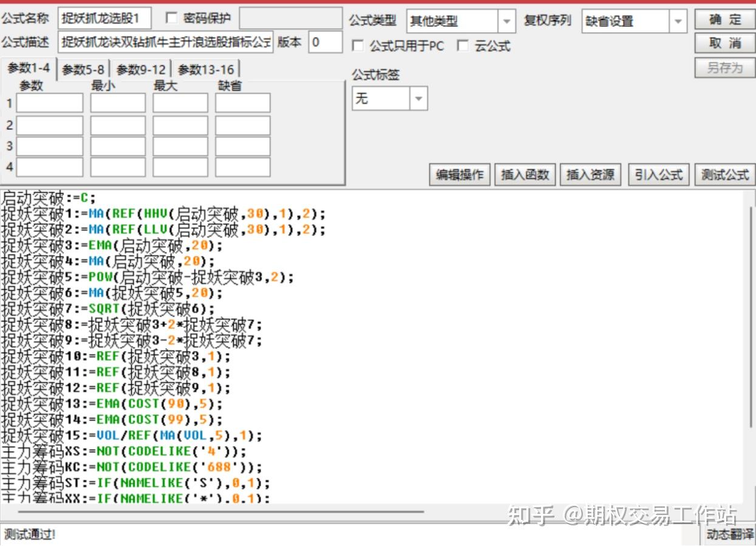This screenshot has width=756, height=546.
Task: Tick the 公式只用于PC checkbox
Action: pos(358,46)
